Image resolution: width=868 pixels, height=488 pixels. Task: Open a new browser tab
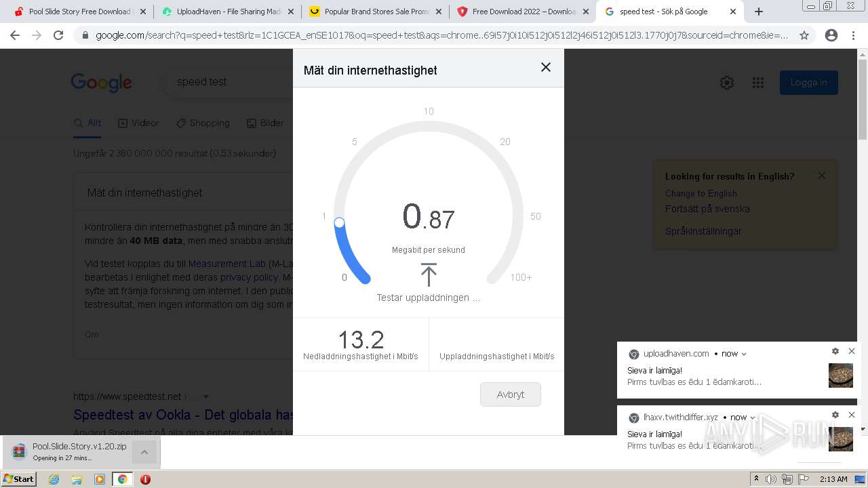point(759,12)
